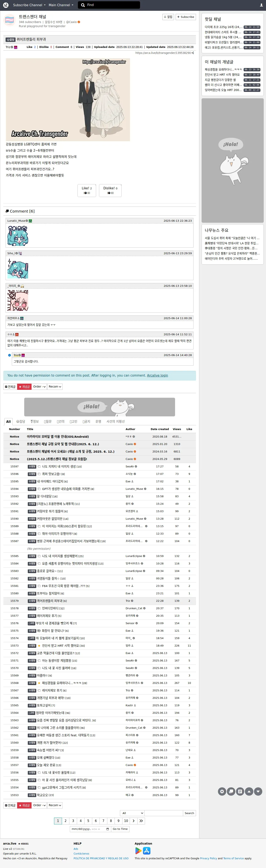Image resolution: width=266 pixels, height=868 pixels.
Task: Click the ¡Hola! sidebar banner ad
Action: pyautogui.click(x=233, y=160)
